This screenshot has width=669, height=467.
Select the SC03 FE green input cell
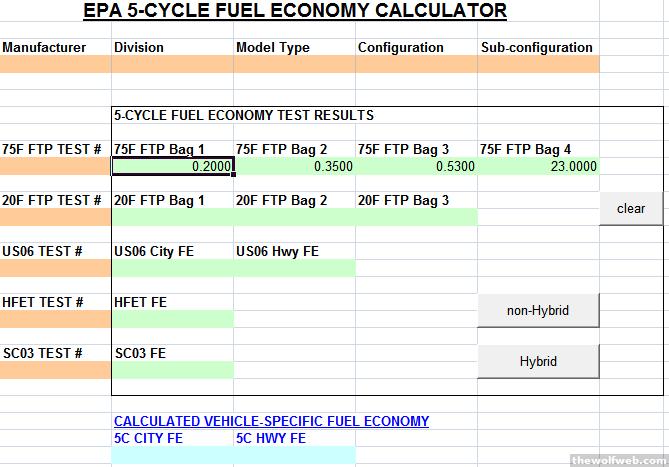173,370
